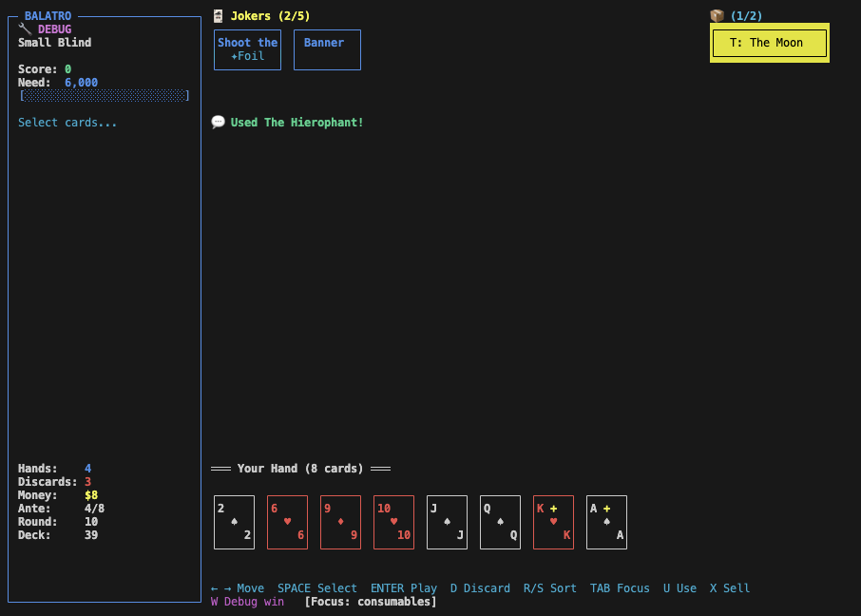Viewport: 861px width, 616px height.
Task: Toggle selection of the Jack of Spades
Action: coord(447,521)
